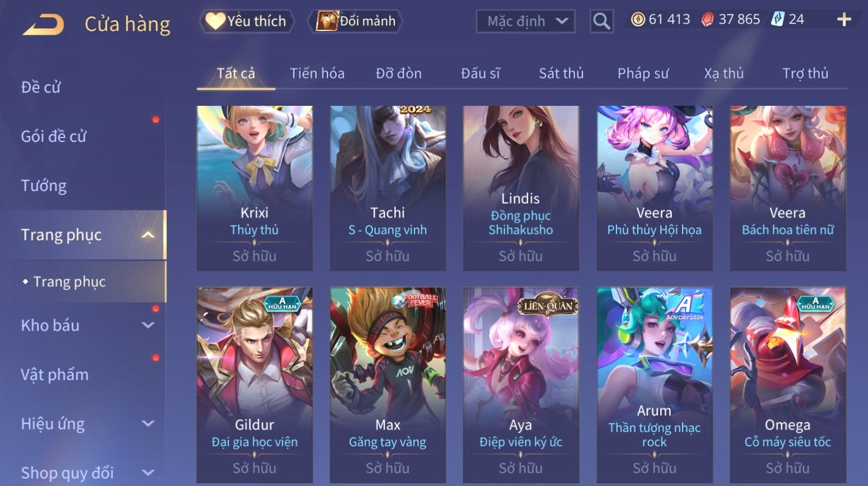Viewport: 868px width, 486px height.
Task: Click the blue voucher ticket icon
Action: click(778, 20)
